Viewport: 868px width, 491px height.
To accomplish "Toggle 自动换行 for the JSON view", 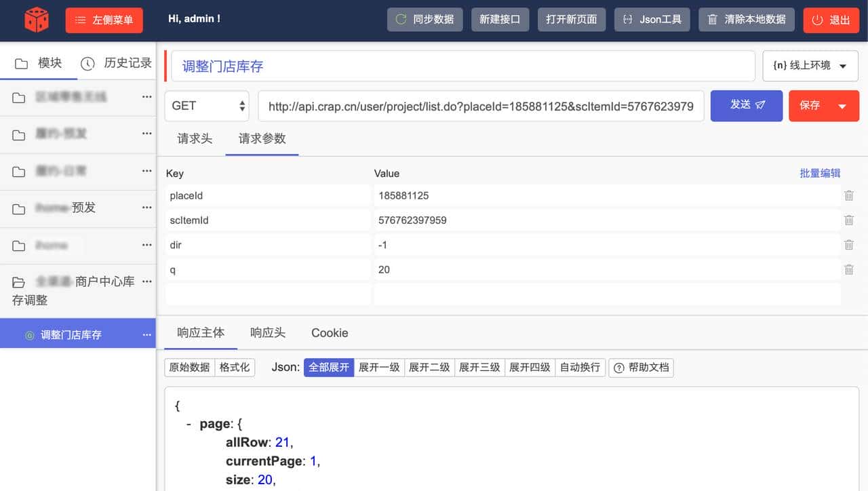I will [580, 367].
